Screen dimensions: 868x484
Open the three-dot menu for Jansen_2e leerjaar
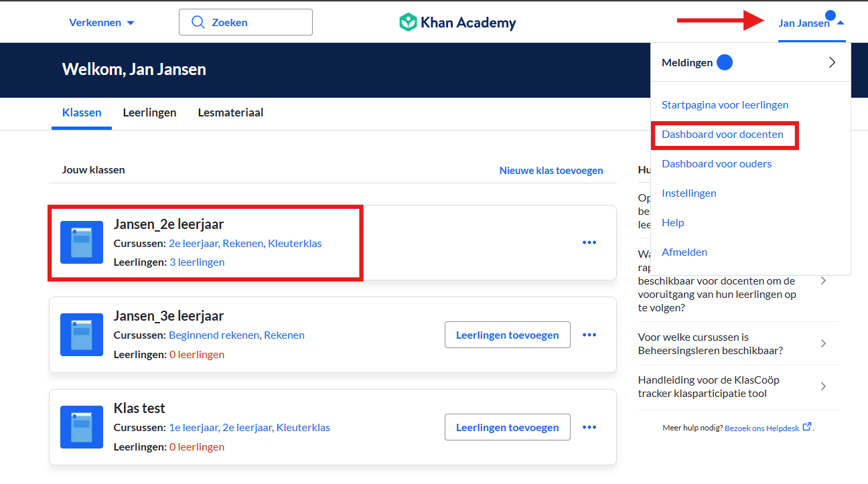click(589, 242)
